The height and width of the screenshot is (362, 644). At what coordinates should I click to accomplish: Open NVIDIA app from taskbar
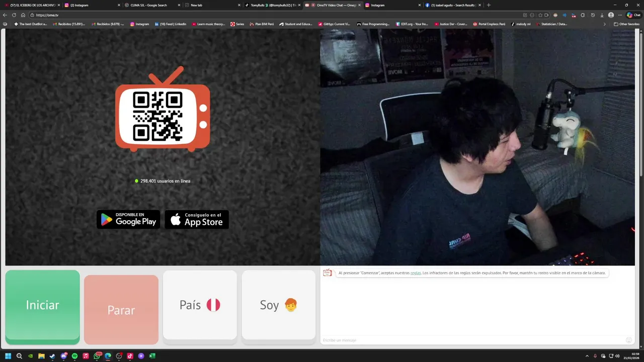pos(30,356)
